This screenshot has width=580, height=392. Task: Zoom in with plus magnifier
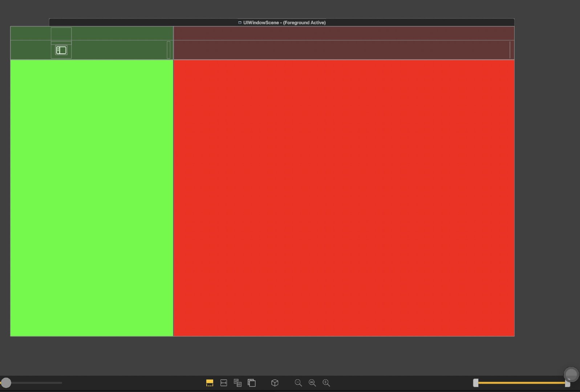coord(326,383)
